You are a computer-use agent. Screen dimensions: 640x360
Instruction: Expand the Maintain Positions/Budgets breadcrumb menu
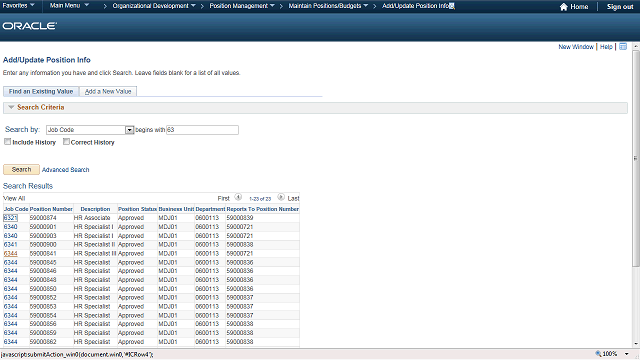(328, 6)
